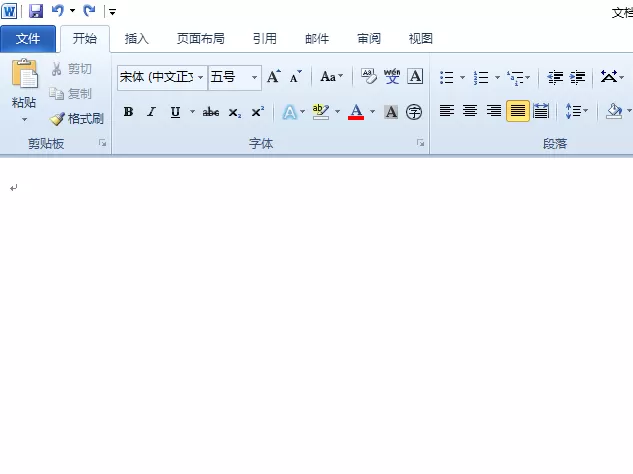633x474 pixels.
Task: Click the Paste clipboard icon
Action: coord(24,74)
